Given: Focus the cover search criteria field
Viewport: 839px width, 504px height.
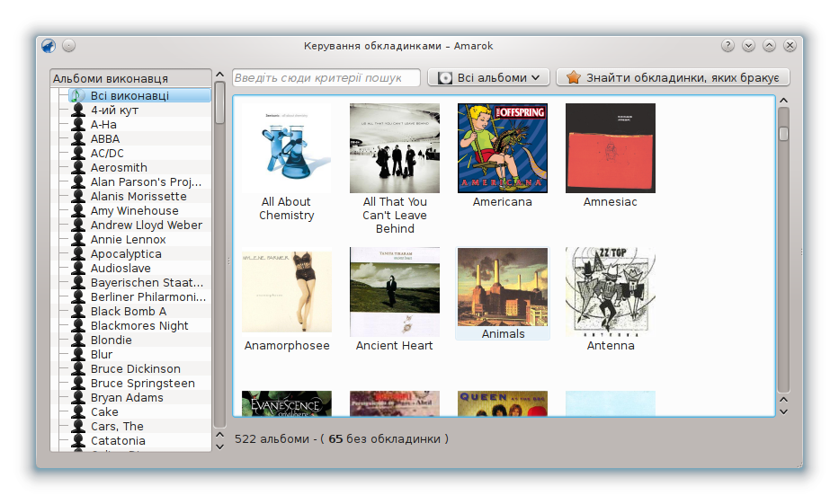Looking at the screenshot, I should (326, 77).
